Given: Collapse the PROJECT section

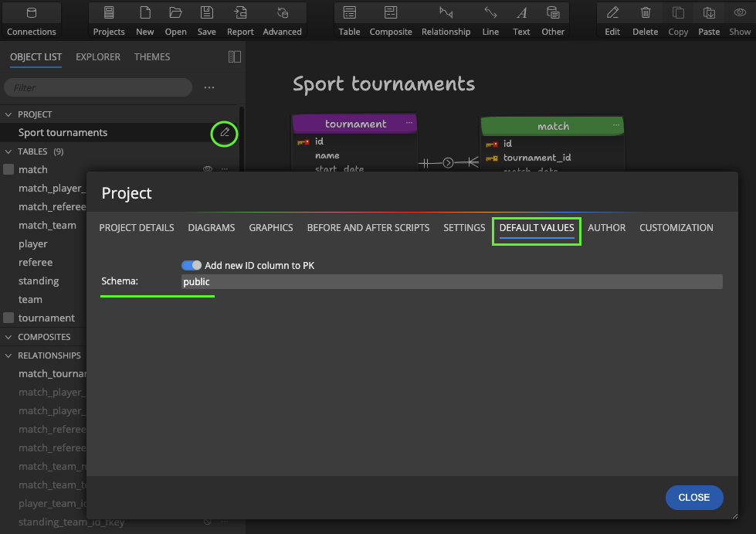Looking at the screenshot, I should pyautogui.click(x=8, y=114).
